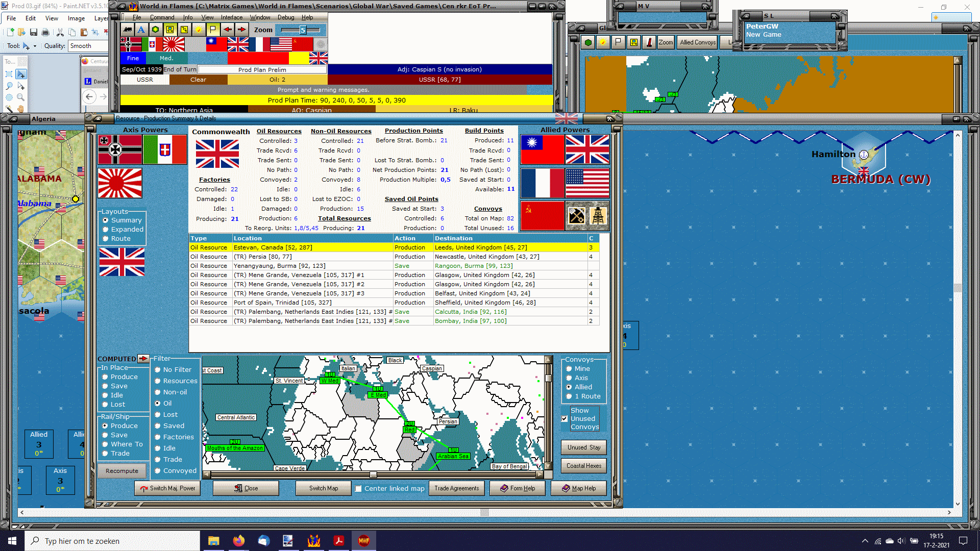Viewport: 980px width, 551px height.
Task: Click the sun weather icon in the toolbar
Action: [199, 30]
